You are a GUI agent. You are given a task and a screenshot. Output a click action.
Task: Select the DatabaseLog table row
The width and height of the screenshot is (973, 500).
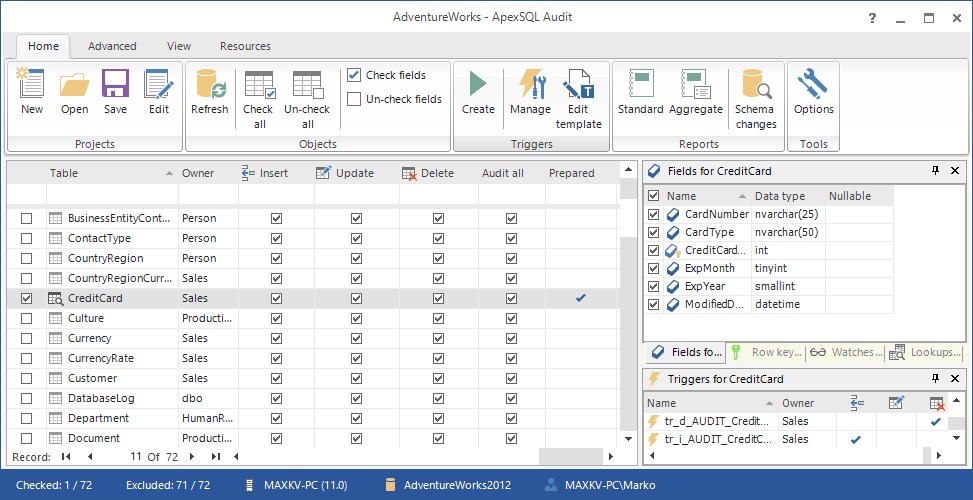coord(313,398)
